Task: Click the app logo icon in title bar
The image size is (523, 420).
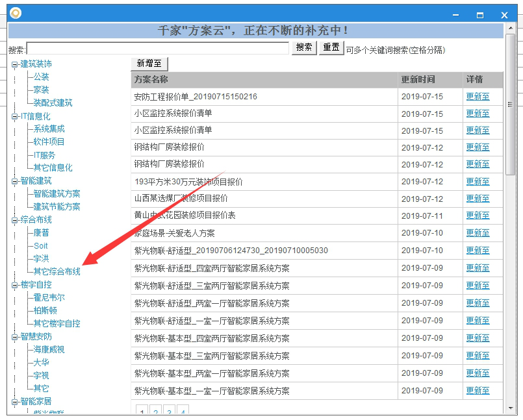Action: (14, 13)
